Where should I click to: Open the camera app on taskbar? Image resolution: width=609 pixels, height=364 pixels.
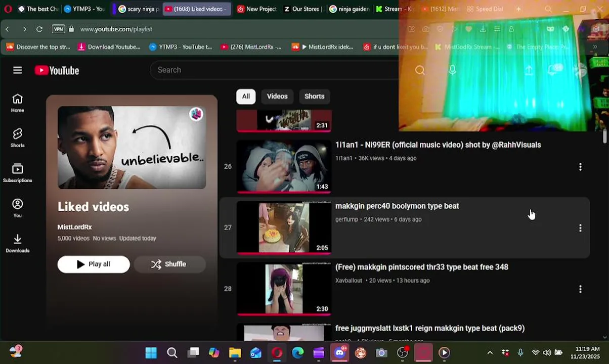pyautogui.click(x=381, y=353)
